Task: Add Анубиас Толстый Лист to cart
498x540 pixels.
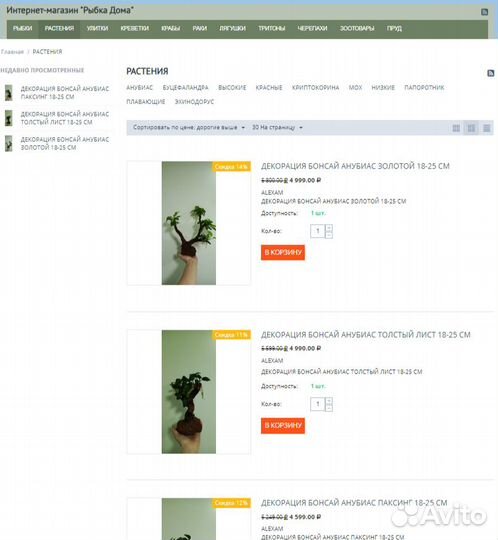Action: click(283, 426)
